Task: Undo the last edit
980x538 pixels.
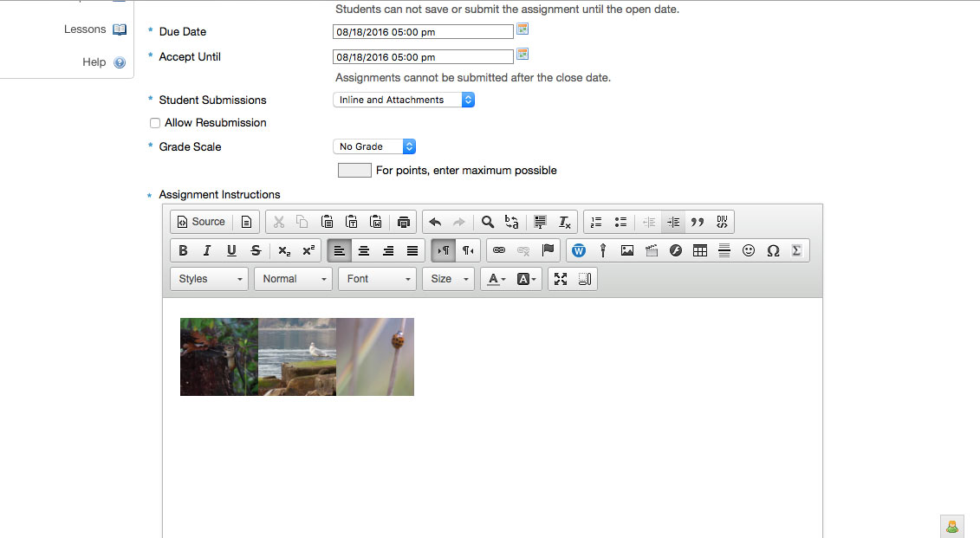Action: [435, 222]
